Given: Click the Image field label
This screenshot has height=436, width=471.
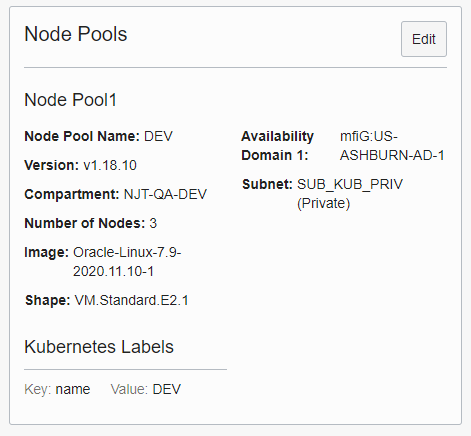Looking at the screenshot, I should click(x=47, y=252).
